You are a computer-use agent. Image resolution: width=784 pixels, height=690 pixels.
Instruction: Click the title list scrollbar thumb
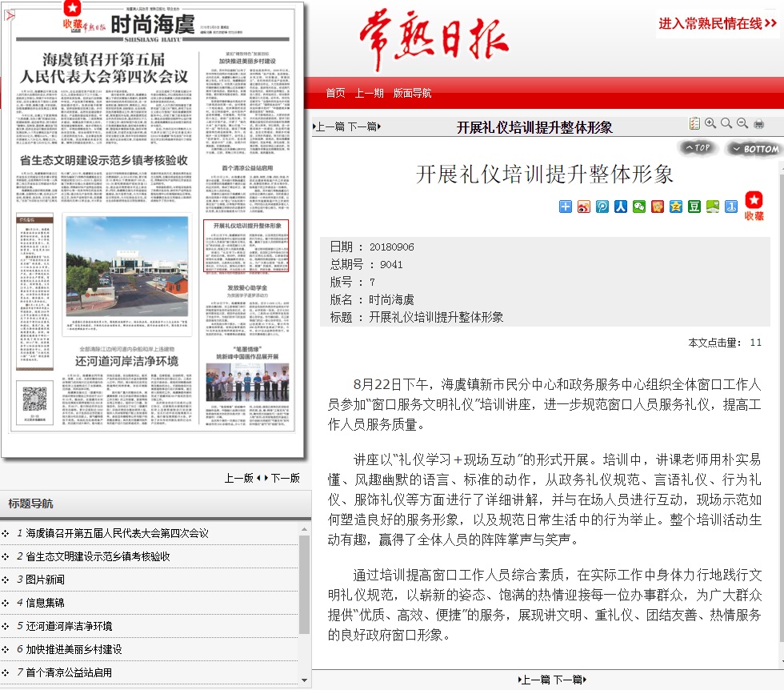tap(305, 584)
